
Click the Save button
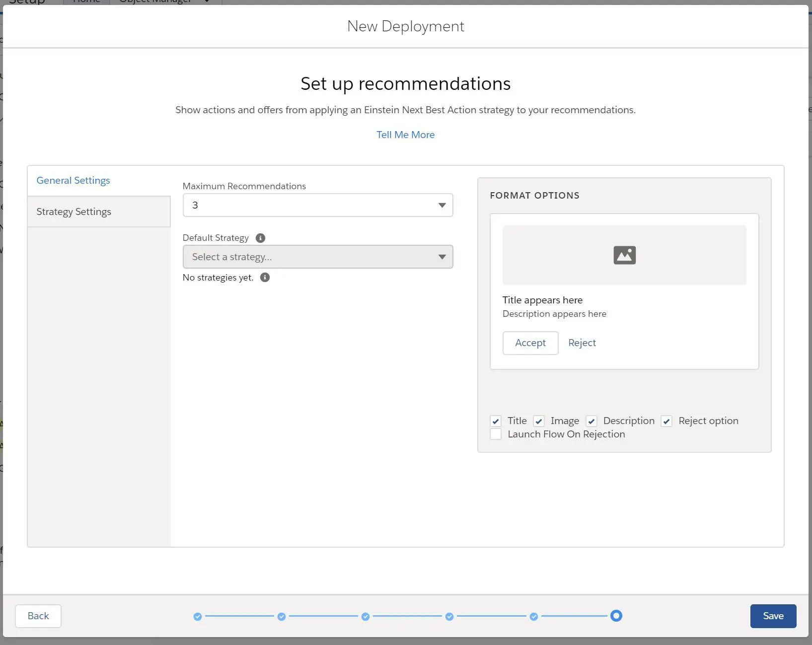773,616
